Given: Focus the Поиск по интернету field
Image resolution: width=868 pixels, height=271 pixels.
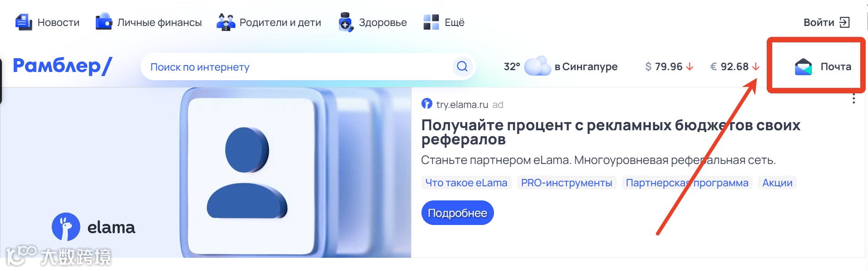Looking at the screenshot, I should tap(301, 67).
